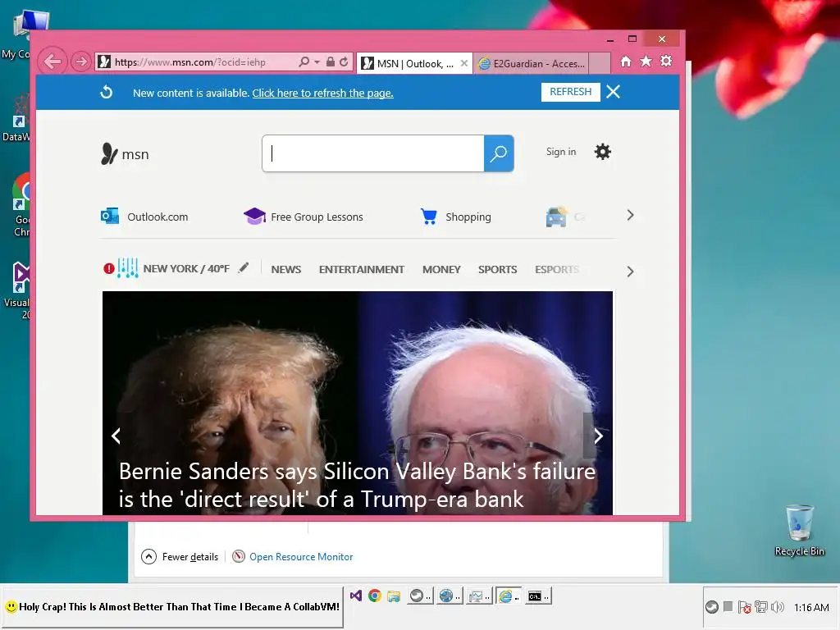The height and width of the screenshot is (630, 840).
Task: Open the address bar autocomplete dropdown arrow
Action: pos(317,62)
